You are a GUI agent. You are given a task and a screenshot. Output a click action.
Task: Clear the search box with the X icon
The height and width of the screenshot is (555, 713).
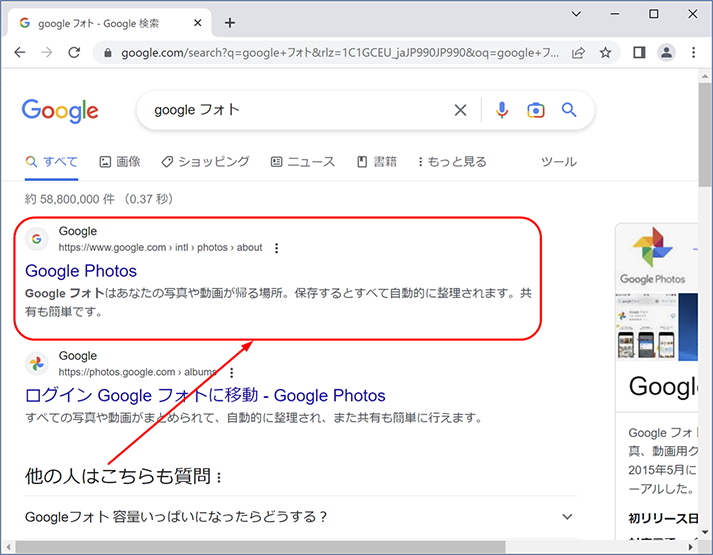pyautogui.click(x=460, y=110)
